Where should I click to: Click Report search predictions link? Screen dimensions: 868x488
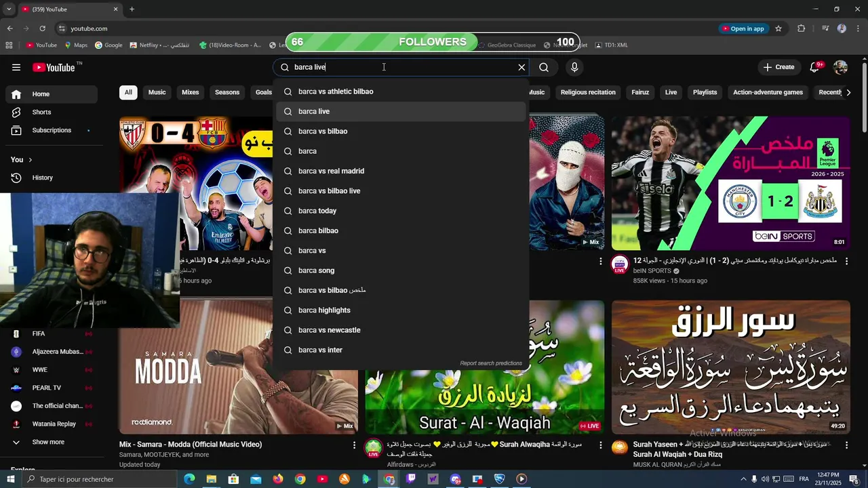point(491,363)
